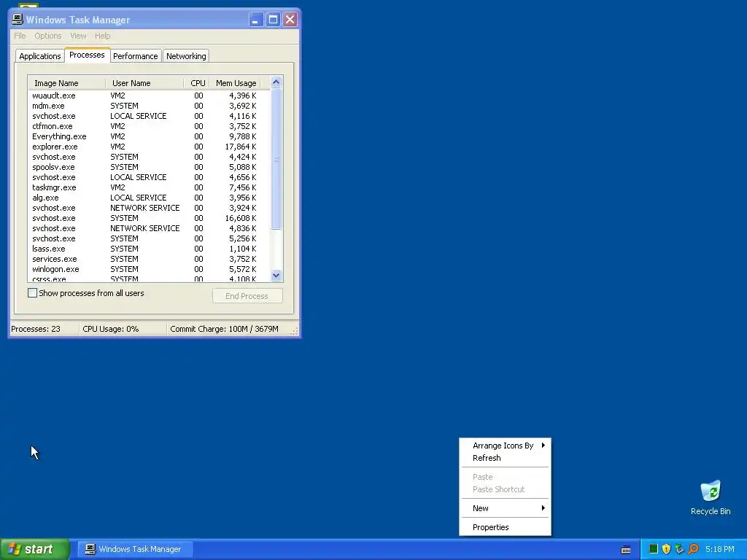Click the End Process button
This screenshot has width=747, height=560.
[x=247, y=296]
